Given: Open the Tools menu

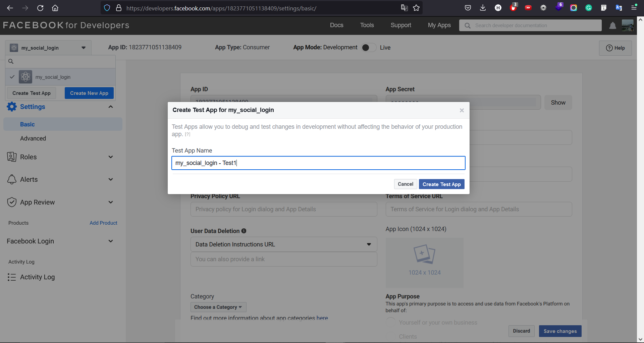Looking at the screenshot, I should tap(367, 25).
